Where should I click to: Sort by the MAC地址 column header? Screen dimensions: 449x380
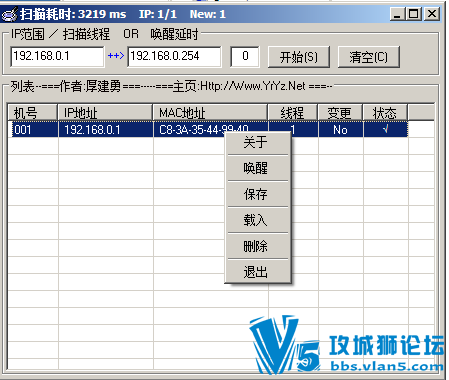pos(210,113)
